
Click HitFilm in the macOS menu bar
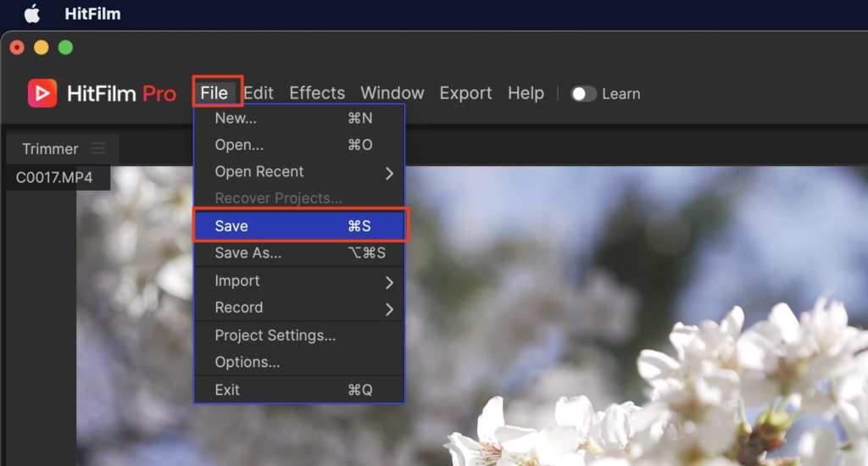(92, 14)
